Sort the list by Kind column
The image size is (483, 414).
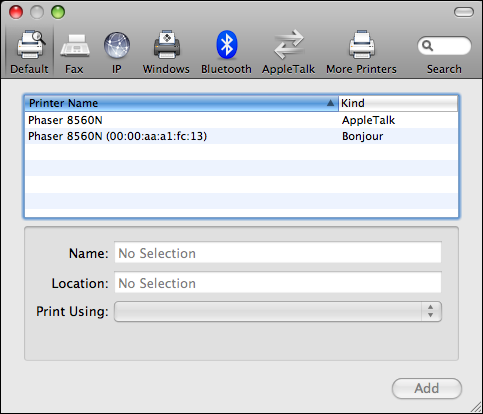tap(398, 103)
